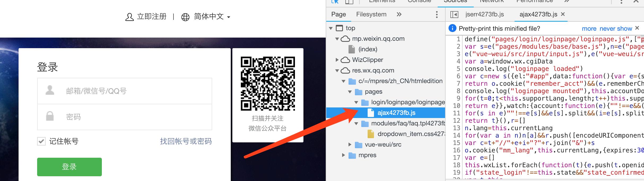Open the Page navigator tab

pos(339,14)
